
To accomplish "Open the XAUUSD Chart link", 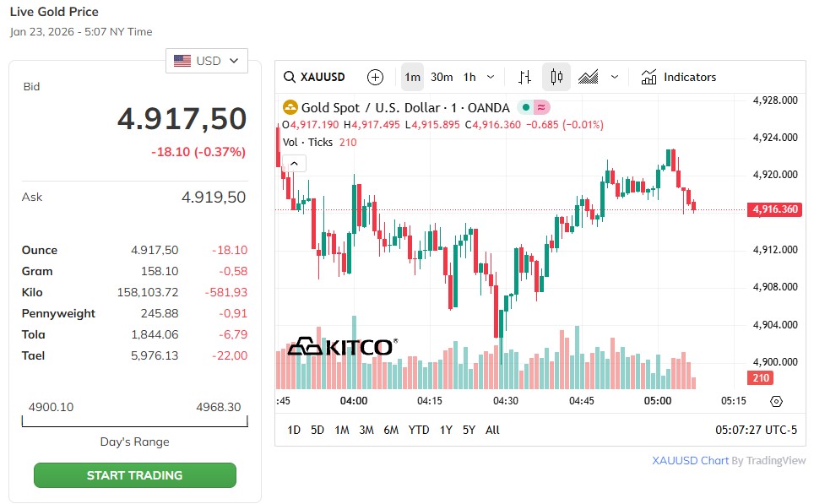I will coord(690,460).
